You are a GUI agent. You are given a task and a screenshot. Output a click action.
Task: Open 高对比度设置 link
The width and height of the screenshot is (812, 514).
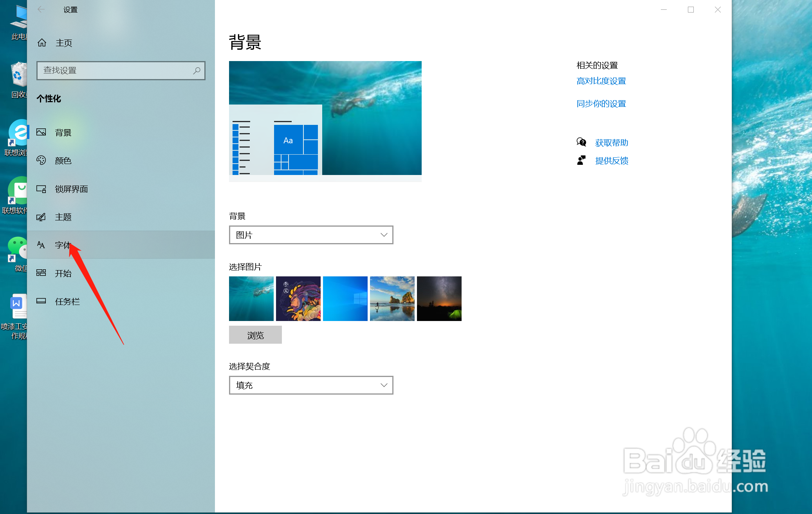[x=601, y=81]
